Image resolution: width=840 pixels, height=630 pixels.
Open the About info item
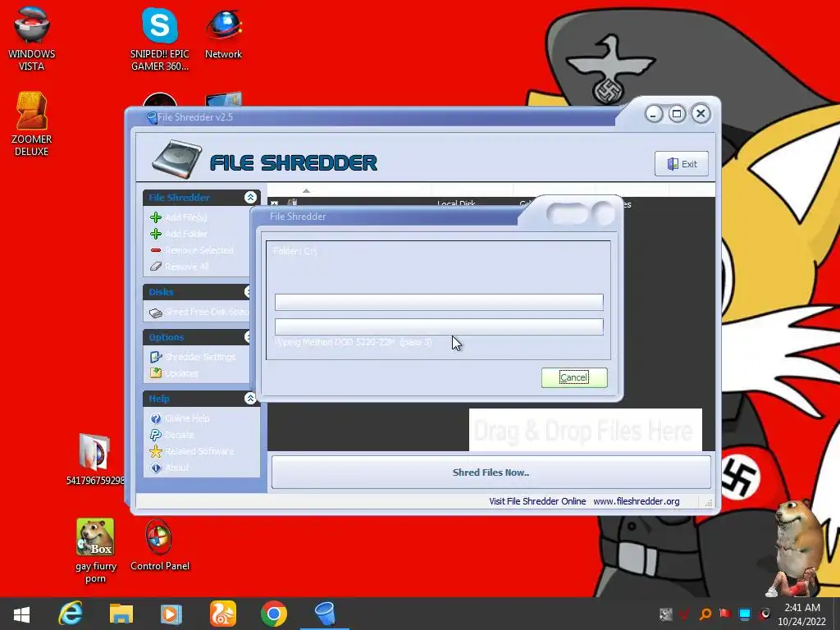[x=169, y=468]
